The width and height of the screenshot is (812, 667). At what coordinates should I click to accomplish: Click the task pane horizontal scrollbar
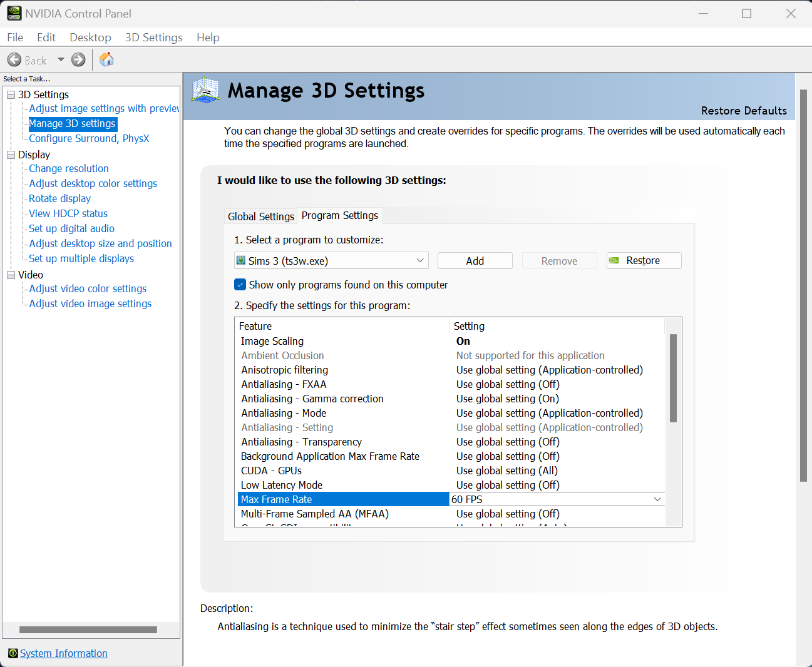pyautogui.click(x=88, y=630)
